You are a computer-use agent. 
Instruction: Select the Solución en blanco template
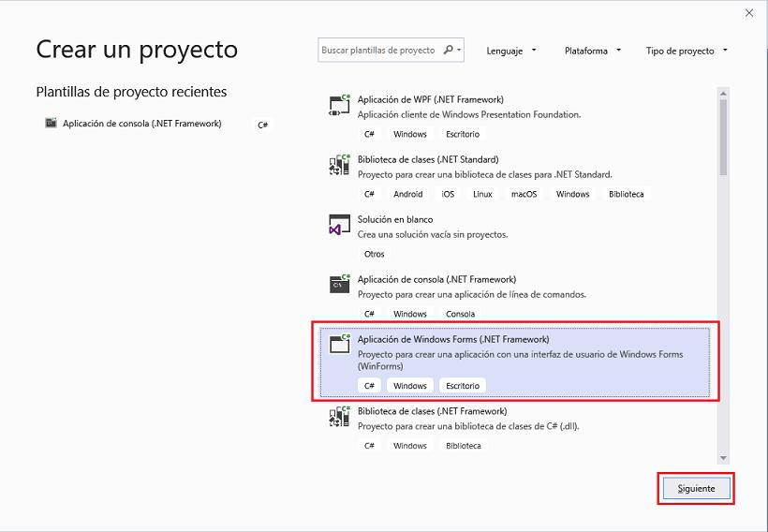point(517,236)
